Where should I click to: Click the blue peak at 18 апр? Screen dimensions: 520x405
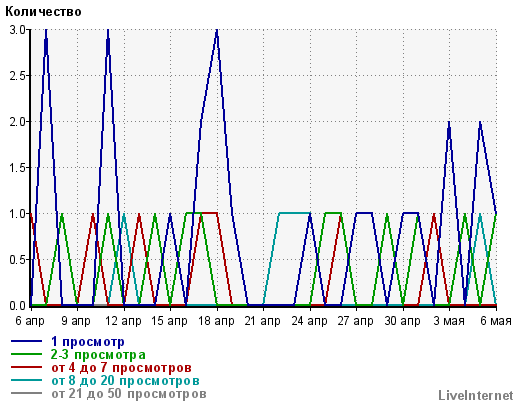click(217, 31)
